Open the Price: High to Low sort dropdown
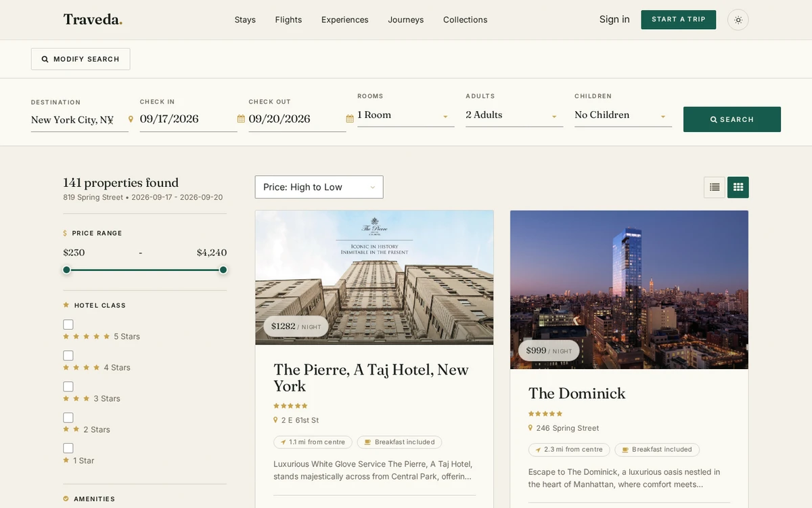Screen dimensions: 812x508 tap(319, 187)
